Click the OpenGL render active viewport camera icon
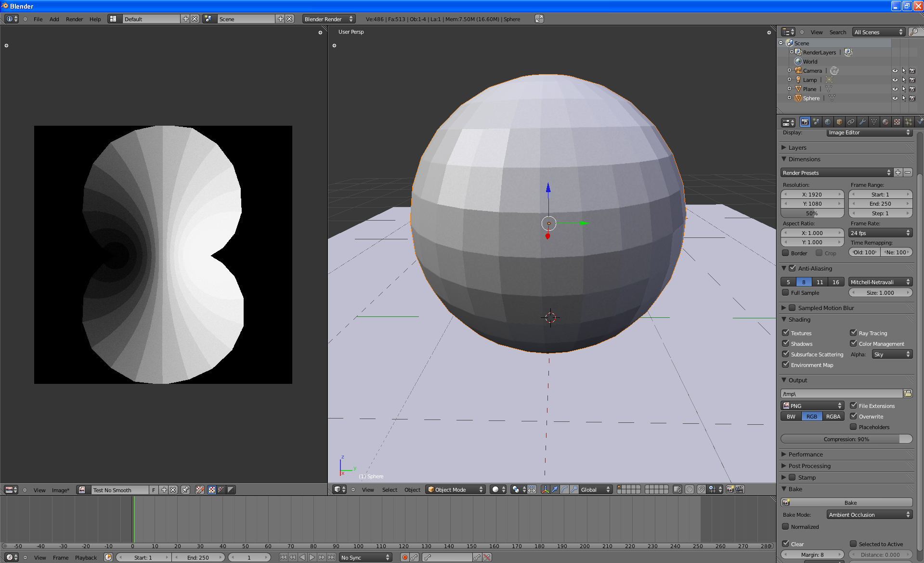Image resolution: width=924 pixels, height=563 pixels. pos(730,489)
